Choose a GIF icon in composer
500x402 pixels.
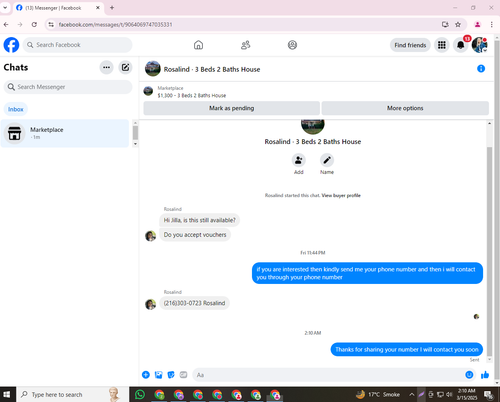pyautogui.click(x=183, y=375)
